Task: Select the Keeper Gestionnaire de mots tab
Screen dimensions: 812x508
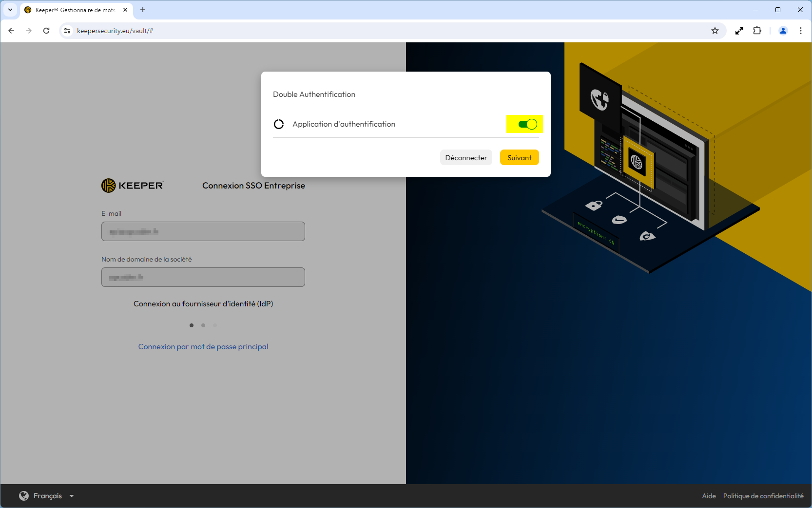Action: click(75, 10)
